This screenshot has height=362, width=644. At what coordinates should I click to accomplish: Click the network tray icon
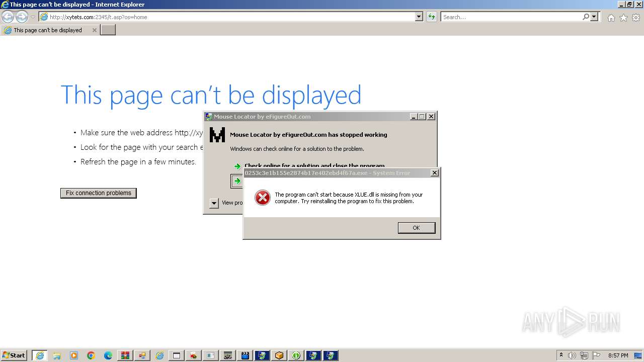[584, 355]
